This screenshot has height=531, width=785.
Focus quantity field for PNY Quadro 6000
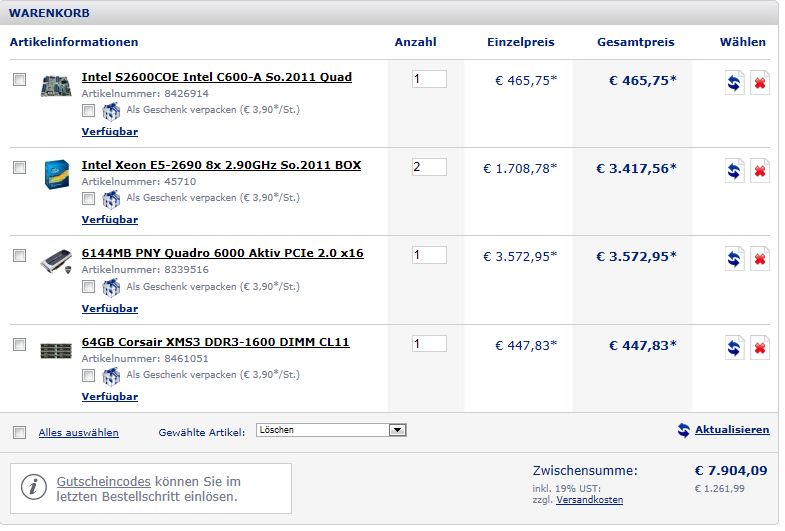[429, 255]
